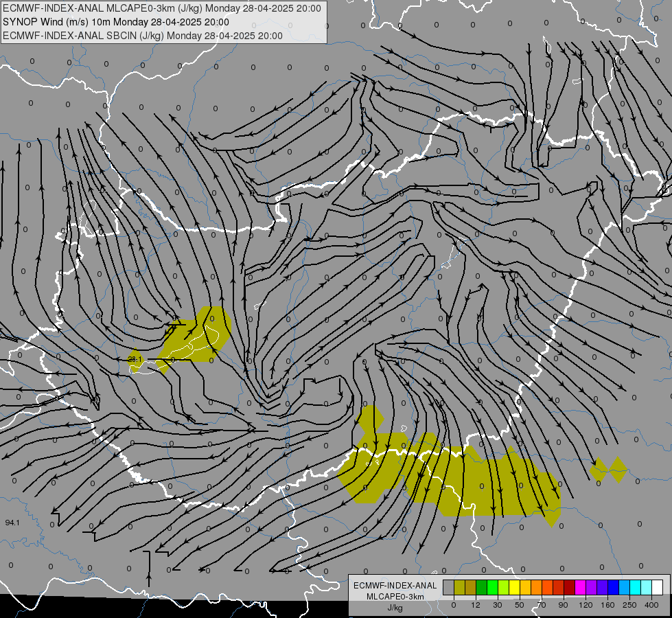Viewport: 672px width, 618px height.
Task: Choose the pure yellow legend swatch before 50
Action: [x=514, y=588]
